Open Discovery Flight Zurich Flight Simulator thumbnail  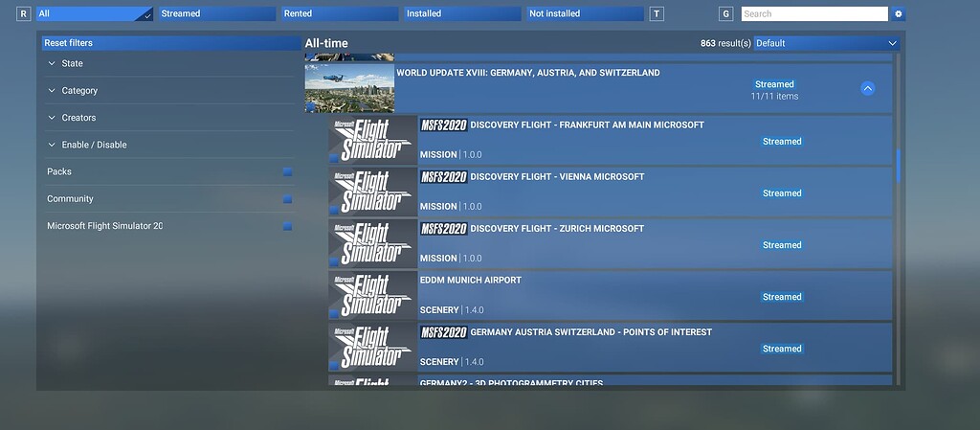(372, 244)
